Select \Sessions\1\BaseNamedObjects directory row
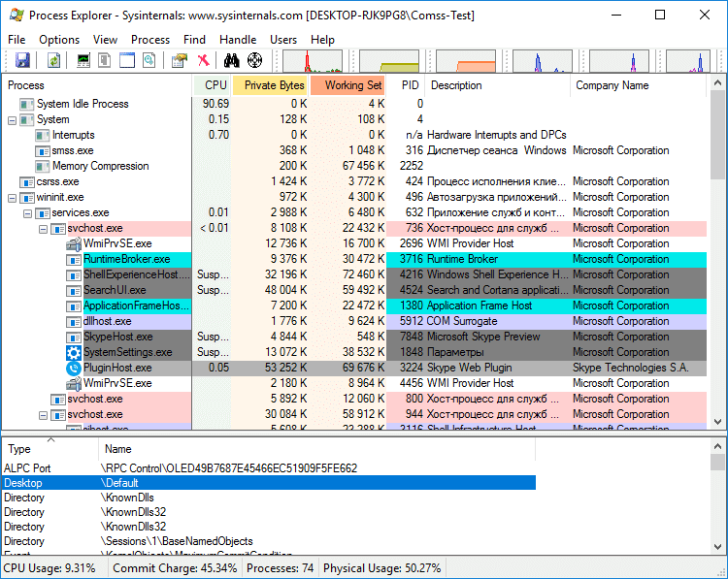 (x=269, y=541)
